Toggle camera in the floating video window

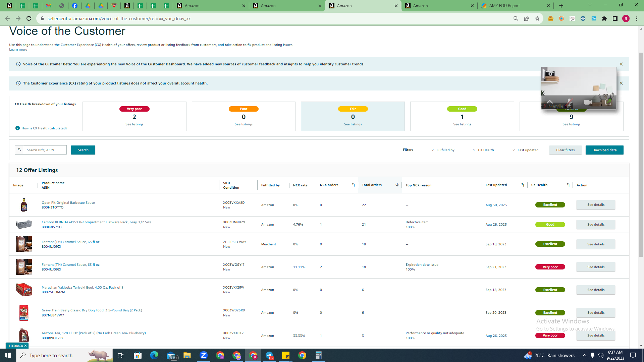[x=588, y=102]
